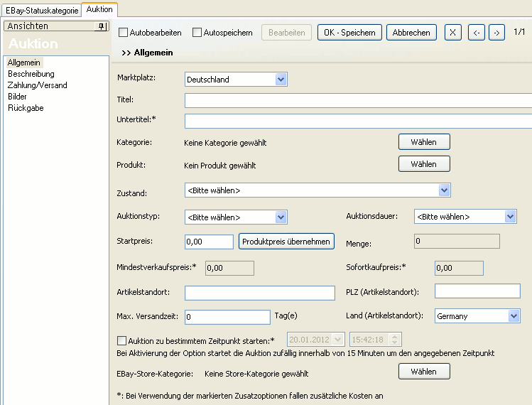The width and height of the screenshot is (532, 405).
Task: Enable the Autobearbeiten checkbox
Action: tap(123, 33)
